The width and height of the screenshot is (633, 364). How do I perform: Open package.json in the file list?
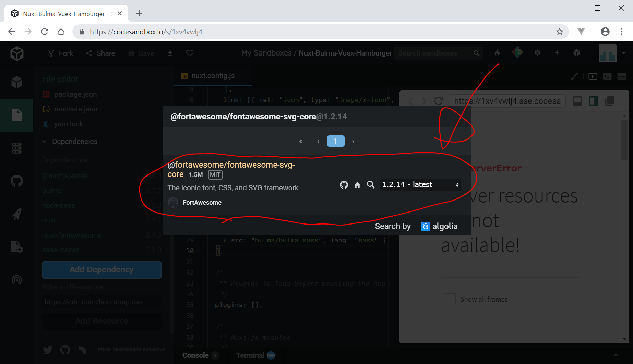[x=75, y=94]
